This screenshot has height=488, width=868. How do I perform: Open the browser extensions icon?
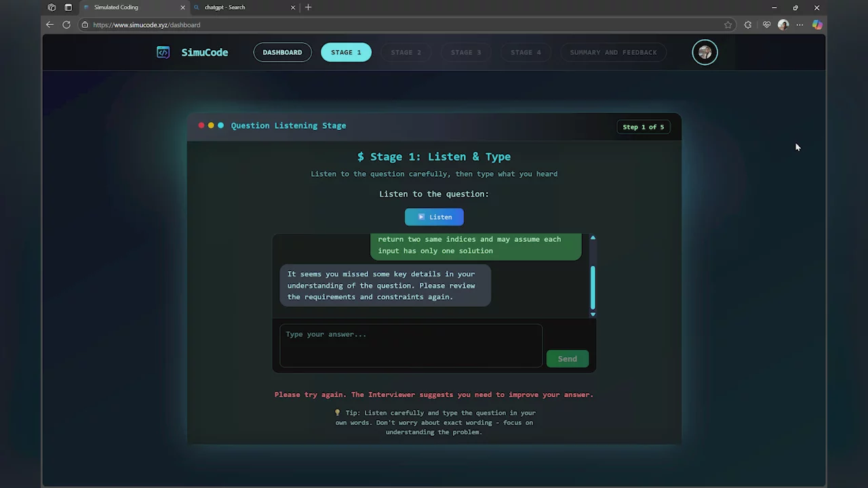[x=748, y=25]
